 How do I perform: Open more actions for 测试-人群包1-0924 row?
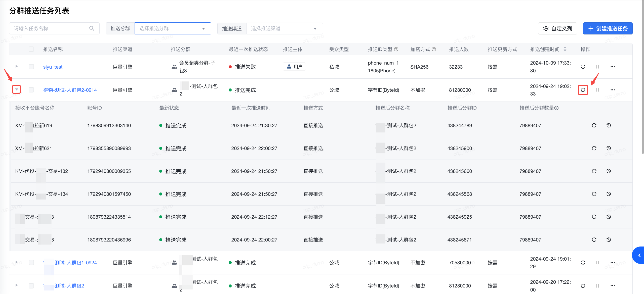[613, 263]
